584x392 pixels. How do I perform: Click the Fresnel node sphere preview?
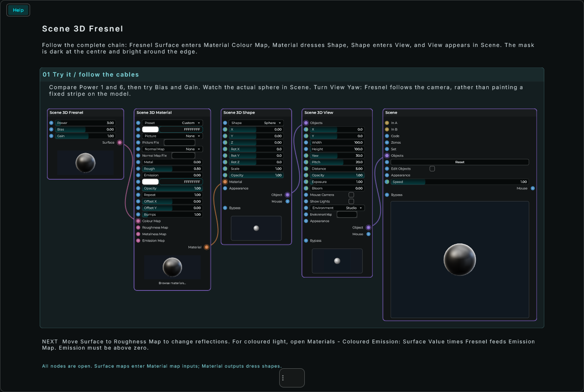[x=85, y=163]
